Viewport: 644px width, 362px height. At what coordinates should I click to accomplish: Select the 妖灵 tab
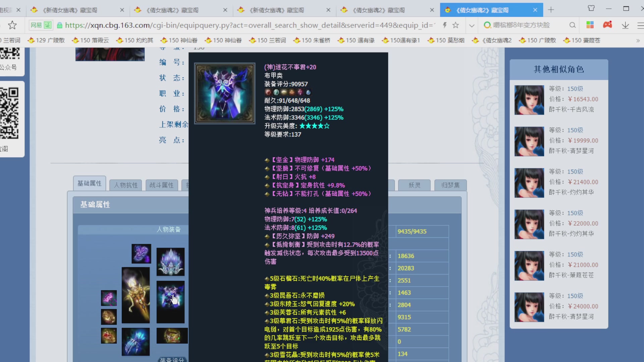coord(414,185)
